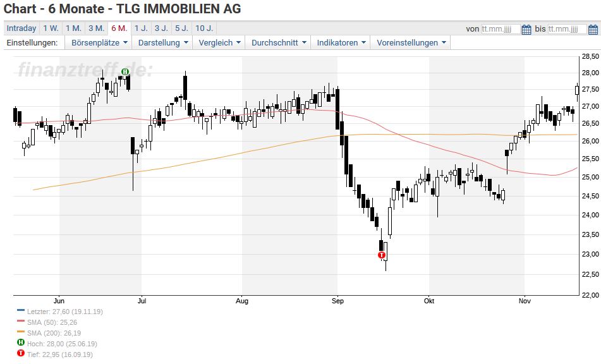Image resolution: width=601 pixels, height=364 pixels.
Task: Click the 'Okt' month label on x-axis
Action: [x=429, y=301]
